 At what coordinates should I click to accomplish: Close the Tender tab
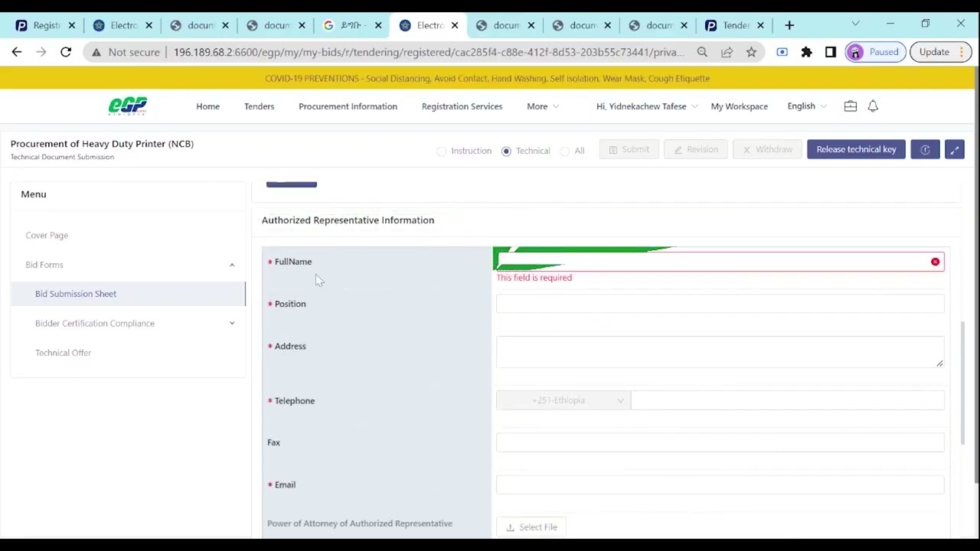click(x=761, y=25)
